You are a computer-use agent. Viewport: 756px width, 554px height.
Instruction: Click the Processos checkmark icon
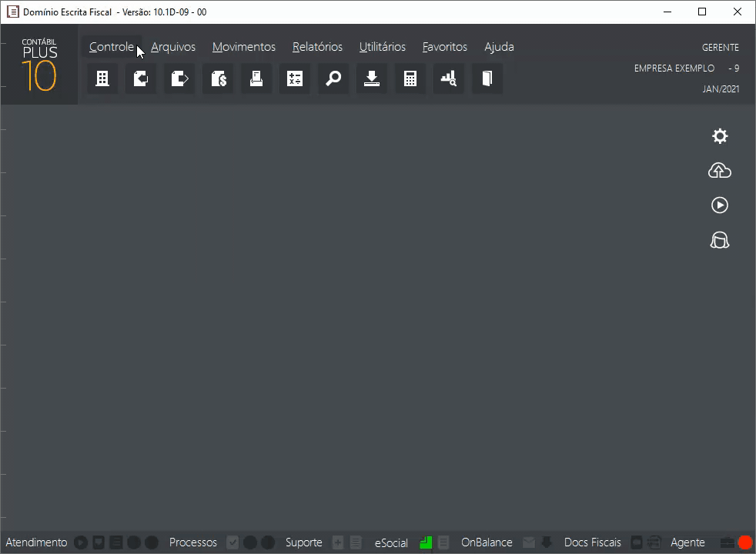click(232, 542)
